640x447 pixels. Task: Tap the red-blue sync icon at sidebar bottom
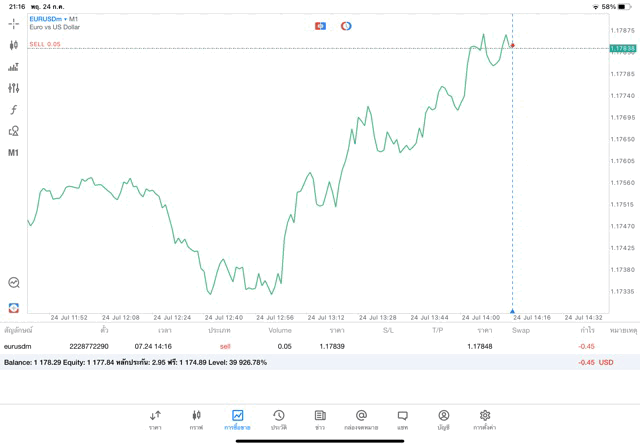(13, 307)
